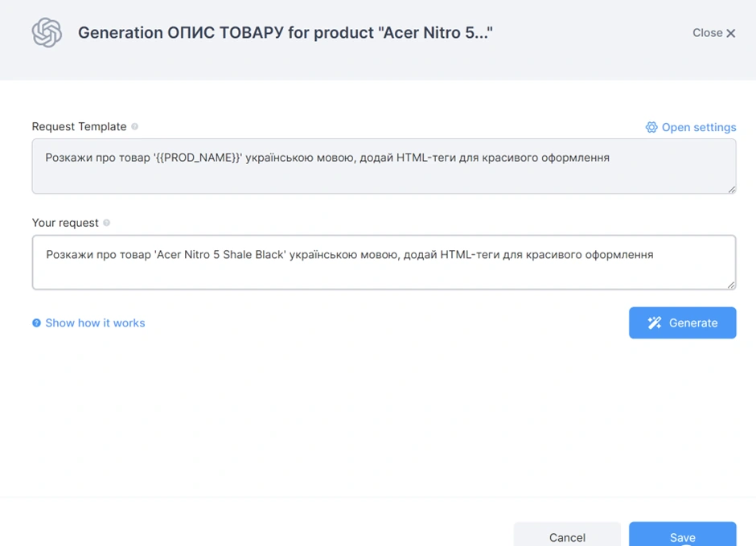Click Cancel to discard the generation
This screenshot has height=546, width=756.
pyautogui.click(x=567, y=536)
